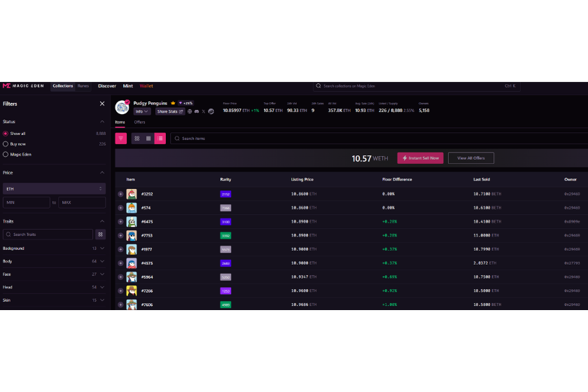588x392 pixels.
Task: Switch to small grid view
Action: 148,139
